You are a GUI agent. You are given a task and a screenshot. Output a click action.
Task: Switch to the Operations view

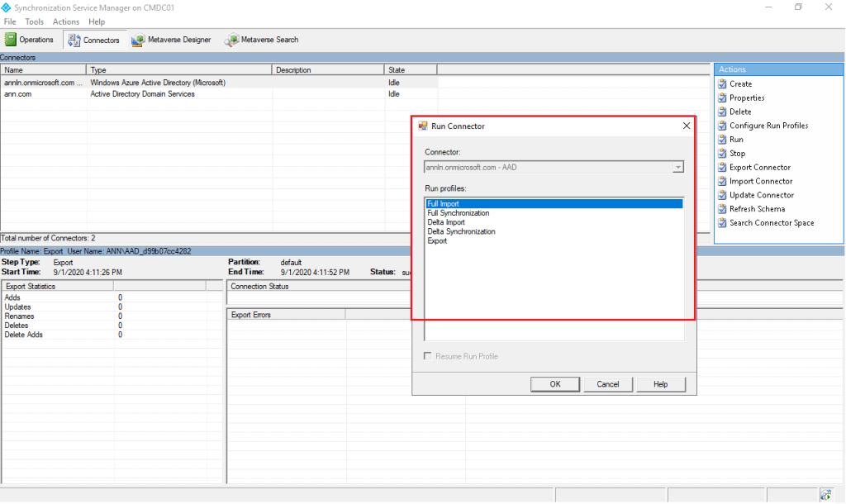(x=29, y=40)
